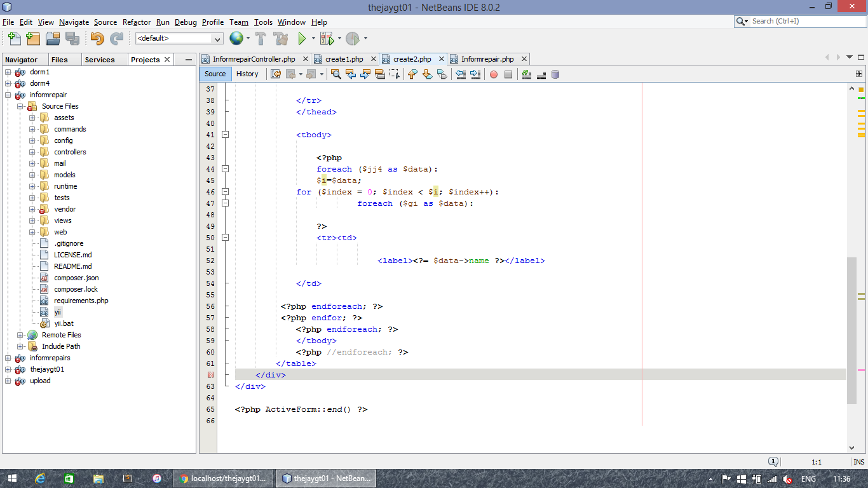Select requirements.php file

(81, 301)
